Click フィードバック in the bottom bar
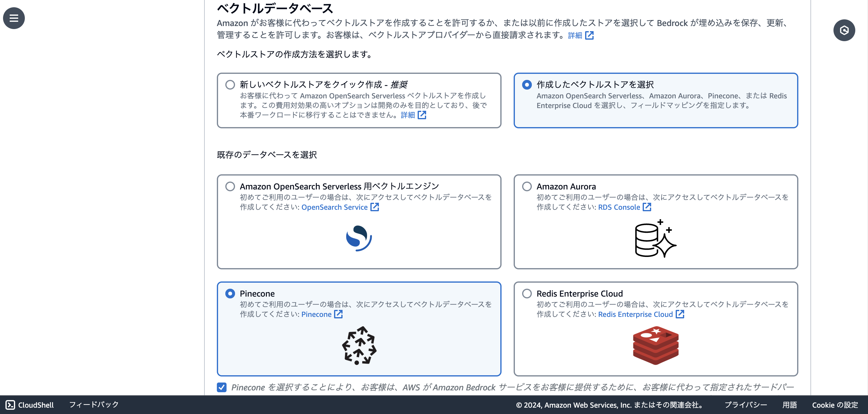 pyautogui.click(x=94, y=405)
